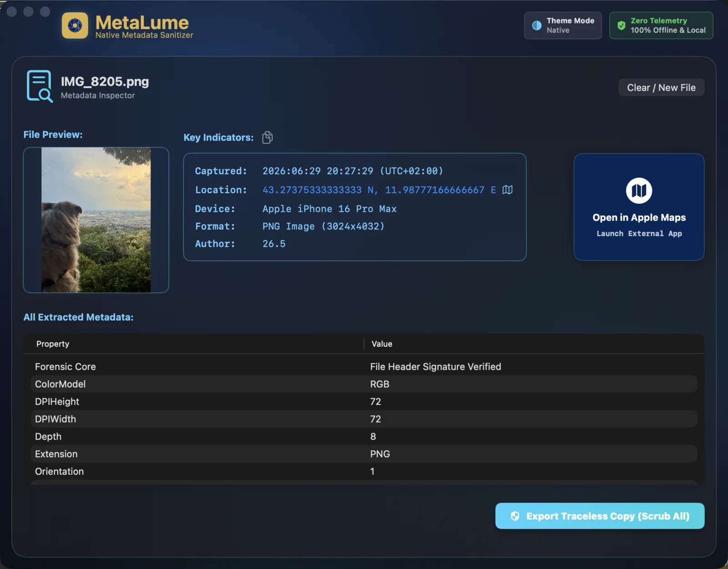Click the Zero Telemetry offline badge

(x=661, y=25)
